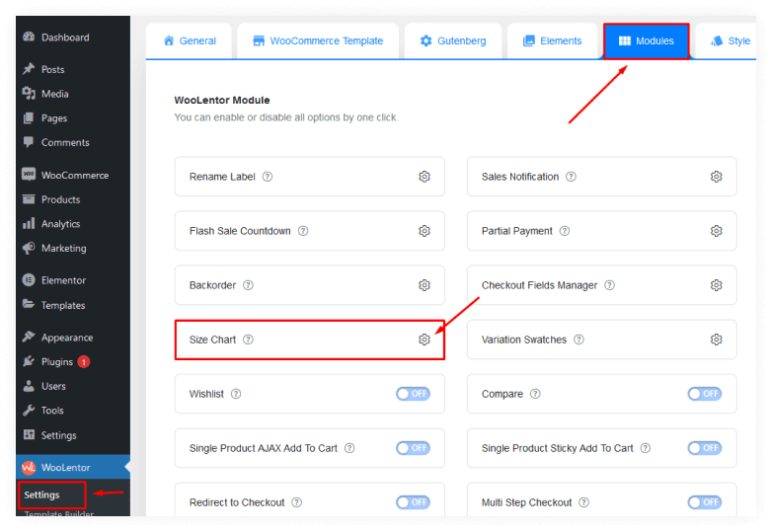Open Plugins menu with update badge
772x532 pixels.
click(73, 361)
